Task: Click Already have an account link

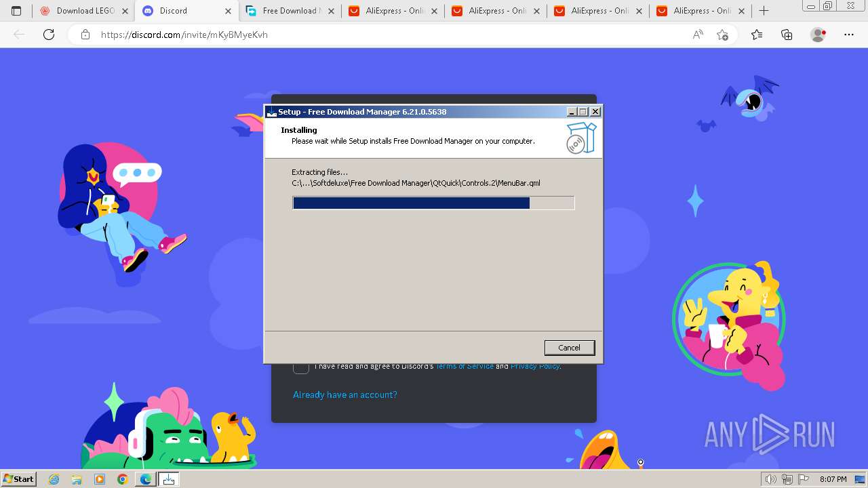Action: [345, 394]
